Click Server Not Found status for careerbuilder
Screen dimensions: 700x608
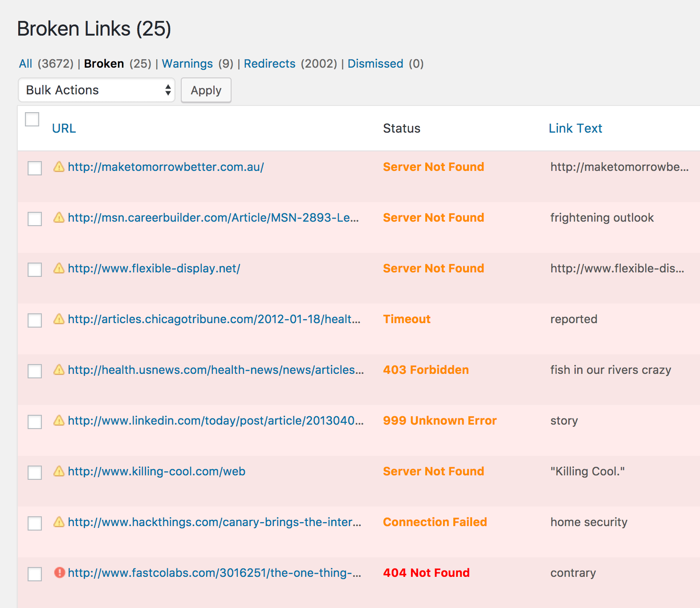433,218
